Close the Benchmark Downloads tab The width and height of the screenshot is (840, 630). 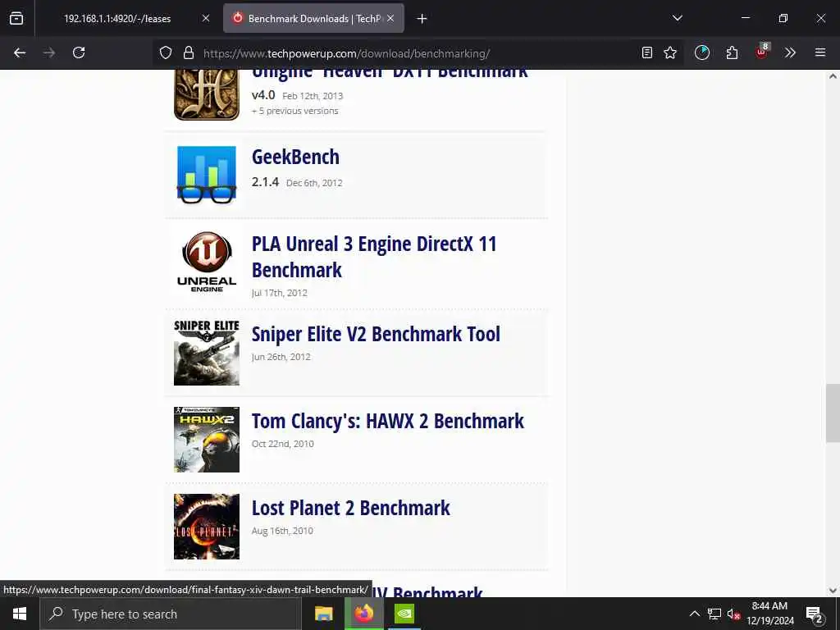click(x=390, y=18)
